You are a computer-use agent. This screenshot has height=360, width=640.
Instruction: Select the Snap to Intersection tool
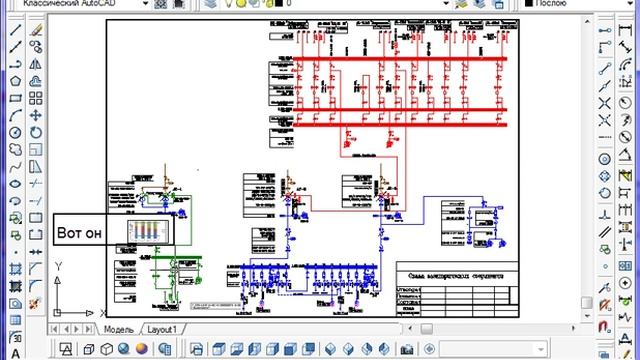(605, 103)
